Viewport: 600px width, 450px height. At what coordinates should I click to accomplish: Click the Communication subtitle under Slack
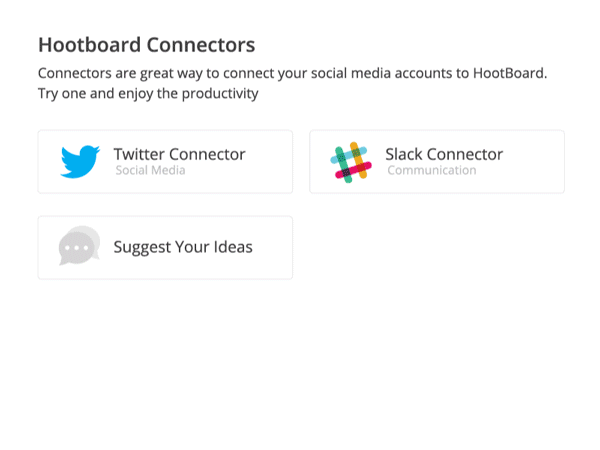point(432,170)
